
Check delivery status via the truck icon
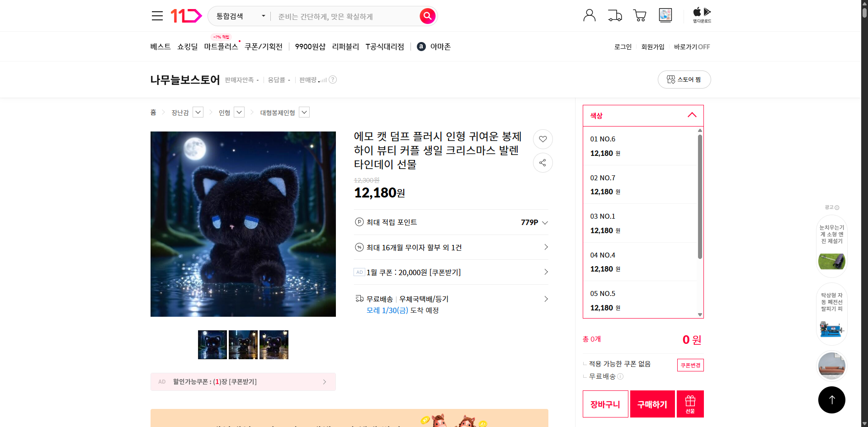coord(614,15)
